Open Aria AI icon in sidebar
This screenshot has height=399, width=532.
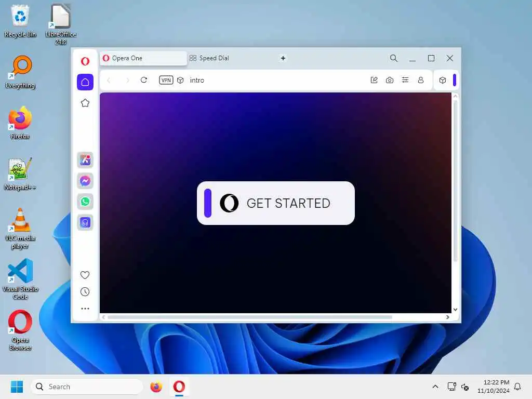[85, 160]
